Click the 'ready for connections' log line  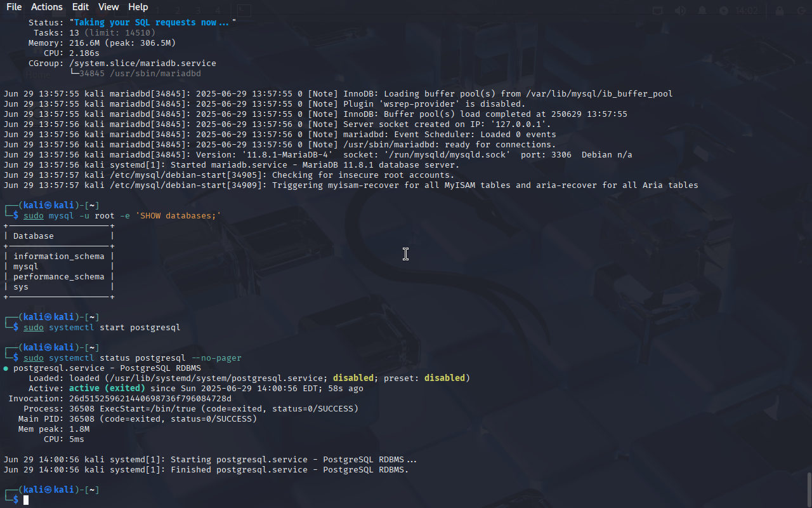pos(280,144)
